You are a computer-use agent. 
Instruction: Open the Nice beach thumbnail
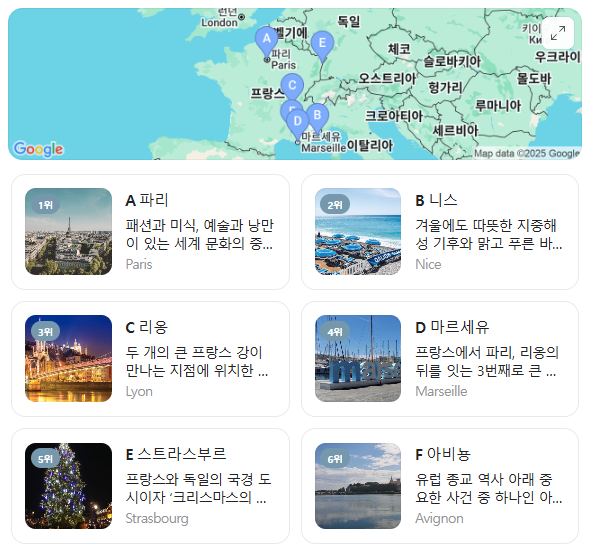coord(358,231)
